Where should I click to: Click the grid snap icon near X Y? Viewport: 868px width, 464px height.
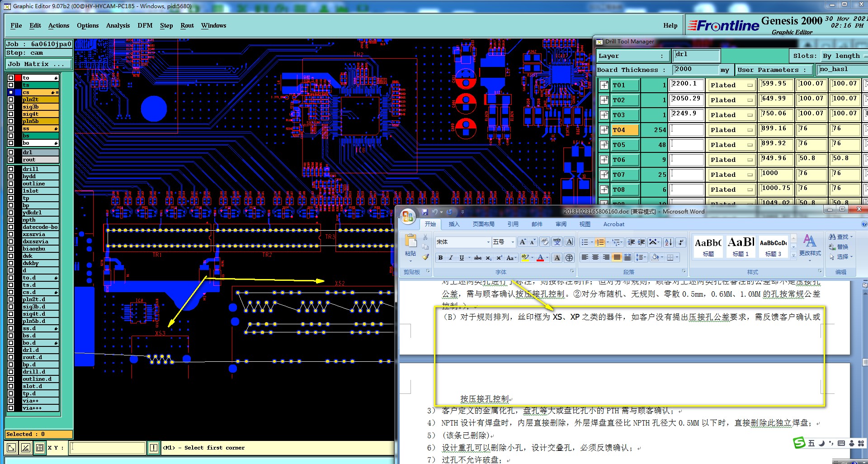pos(40,448)
